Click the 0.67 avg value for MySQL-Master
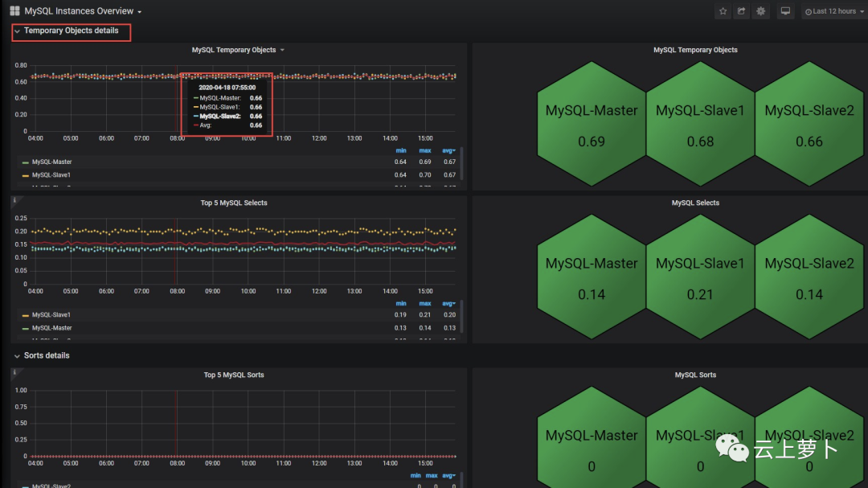 (449, 162)
